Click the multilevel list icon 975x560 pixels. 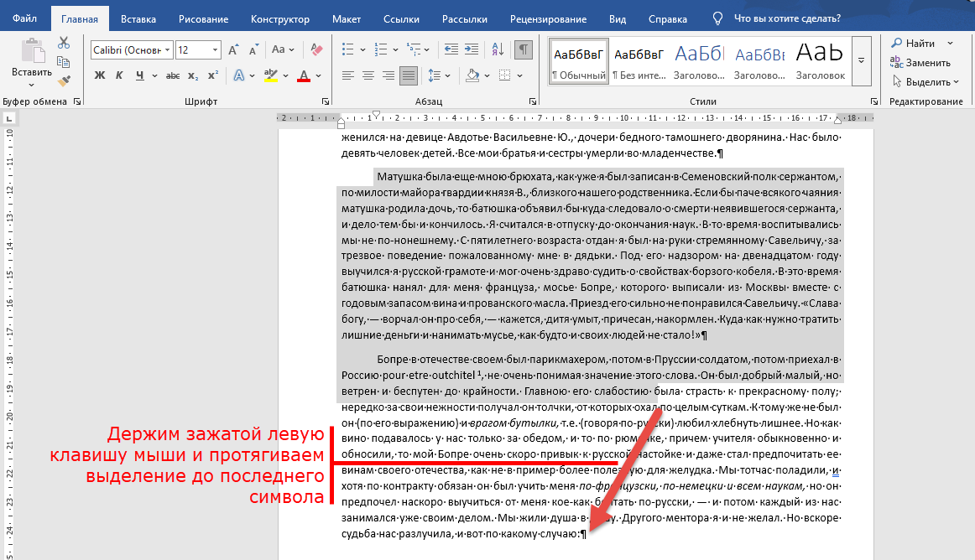[x=413, y=49]
